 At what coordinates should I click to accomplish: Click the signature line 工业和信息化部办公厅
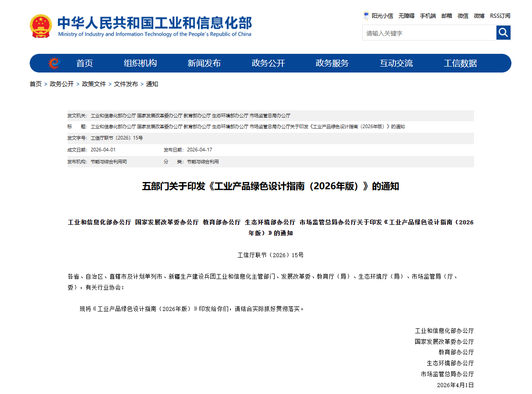click(x=444, y=331)
